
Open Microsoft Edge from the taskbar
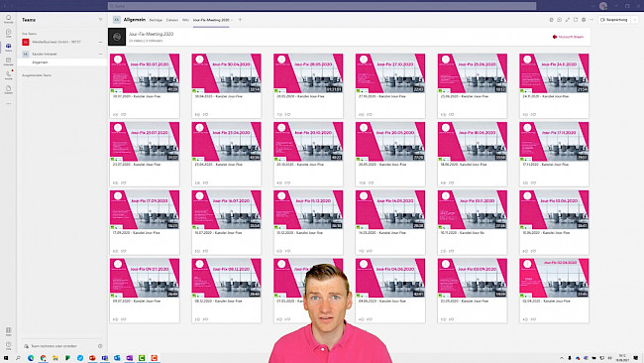click(x=31, y=358)
